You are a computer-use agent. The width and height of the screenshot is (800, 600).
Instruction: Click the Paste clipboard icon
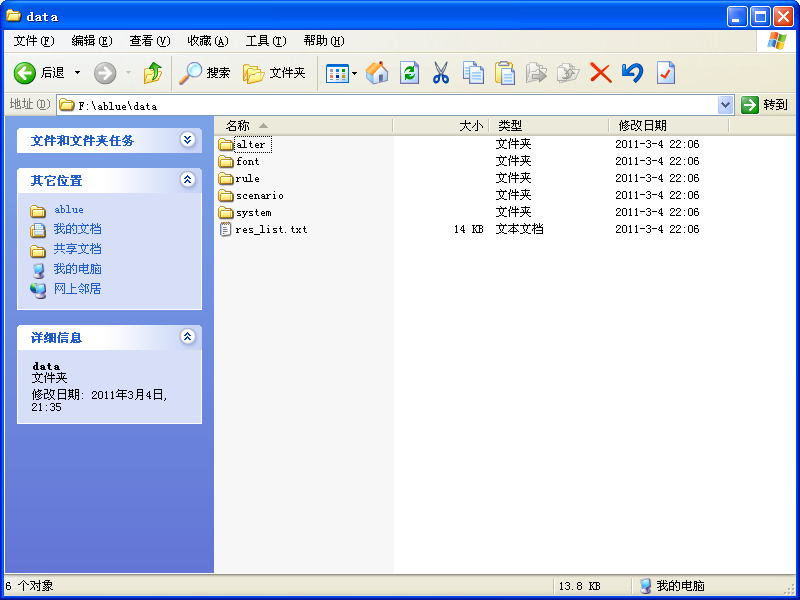[x=505, y=73]
